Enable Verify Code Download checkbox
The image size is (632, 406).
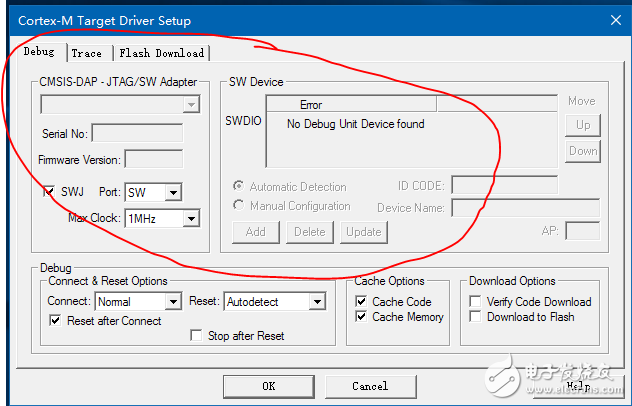click(x=475, y=301)
